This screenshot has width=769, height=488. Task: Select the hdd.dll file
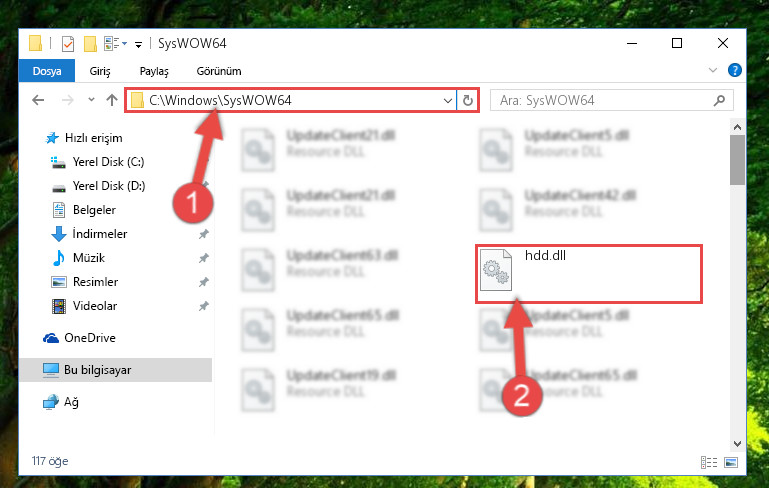[x=589, y=273]
